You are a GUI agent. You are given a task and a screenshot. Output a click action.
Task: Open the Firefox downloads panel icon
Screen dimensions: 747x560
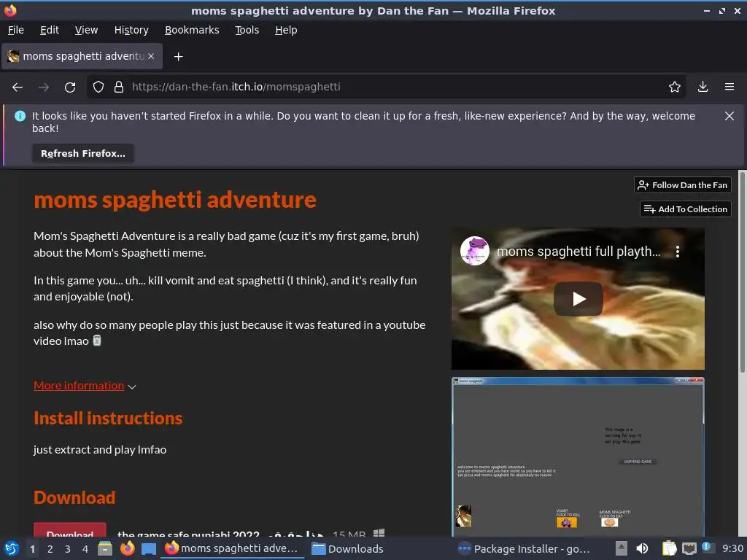tap(703, 87)
